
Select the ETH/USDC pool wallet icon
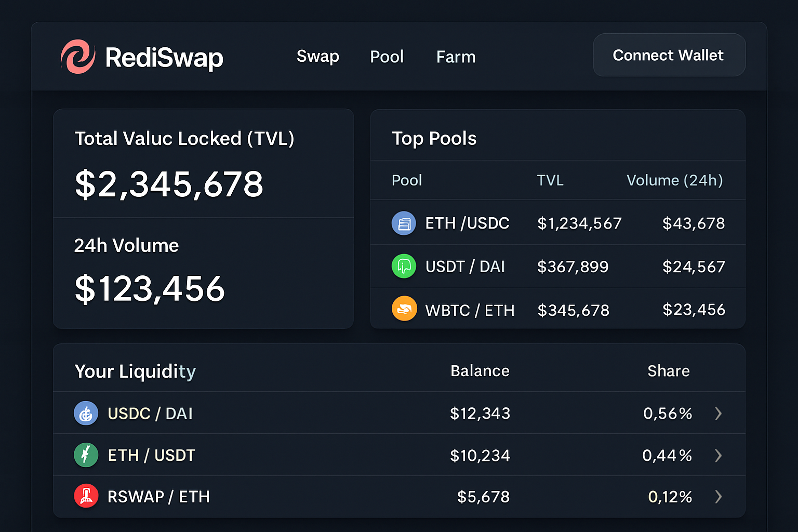click(404, 223)
